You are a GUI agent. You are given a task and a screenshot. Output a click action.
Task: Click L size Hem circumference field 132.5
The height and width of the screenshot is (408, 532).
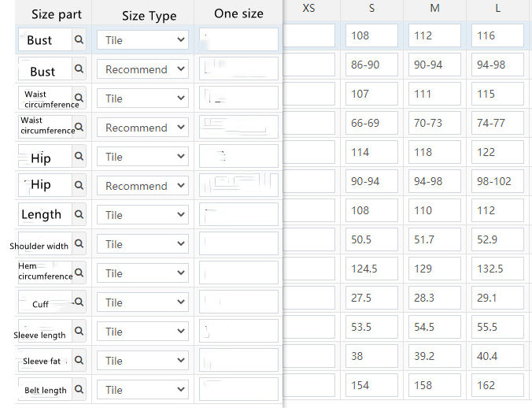(497, 269)
